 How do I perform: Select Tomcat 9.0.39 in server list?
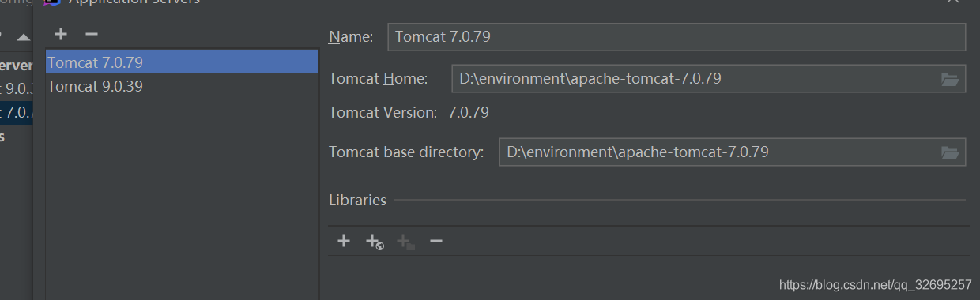pyautogui.click(x=182, y=86)
